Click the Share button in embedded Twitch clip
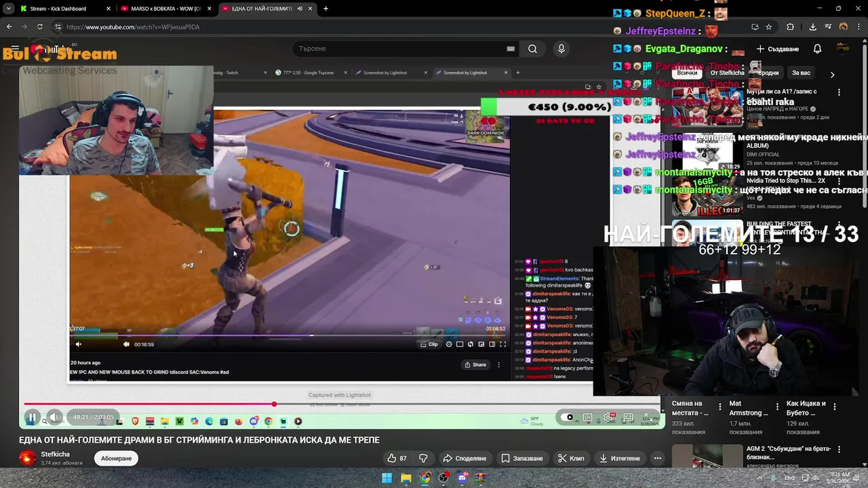Viewport: 868px width, 488px height. [x=475, y=365]
